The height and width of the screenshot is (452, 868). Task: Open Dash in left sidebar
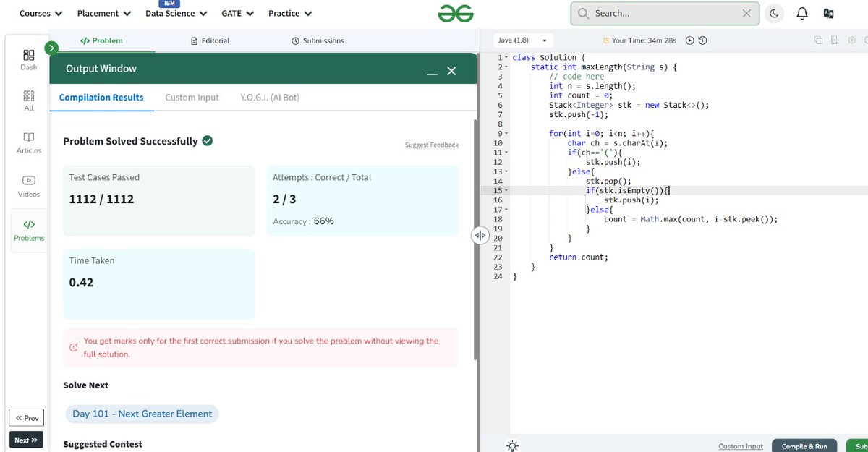tap(29, 60)
